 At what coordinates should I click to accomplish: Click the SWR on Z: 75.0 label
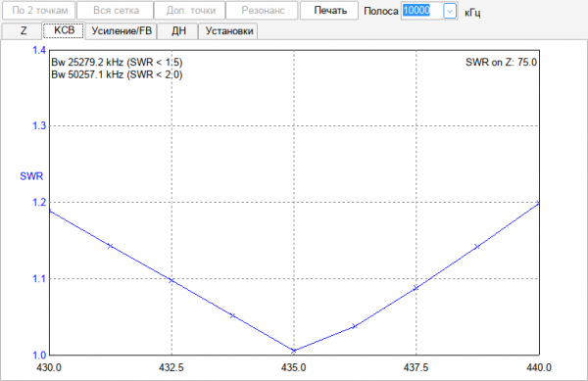coord(501,62)
